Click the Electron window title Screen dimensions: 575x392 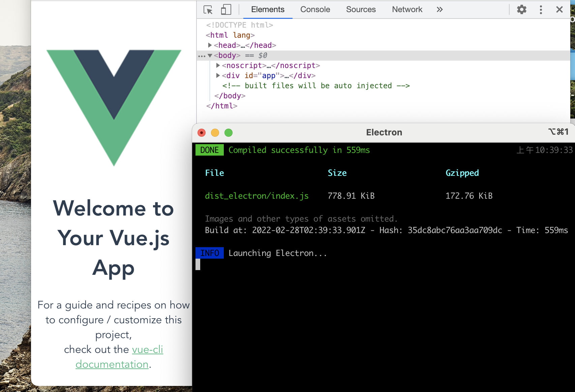[x=384, y=132]
